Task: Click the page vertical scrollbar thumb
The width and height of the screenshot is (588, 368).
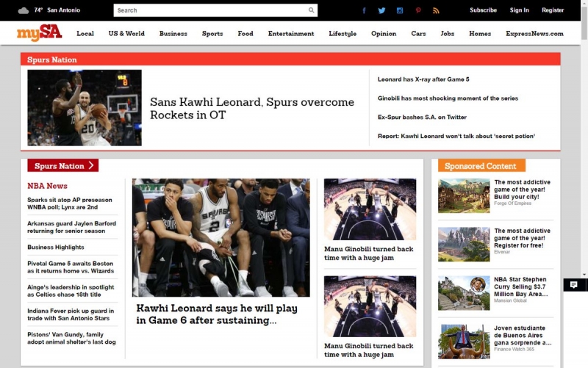Action: [584, 22]
